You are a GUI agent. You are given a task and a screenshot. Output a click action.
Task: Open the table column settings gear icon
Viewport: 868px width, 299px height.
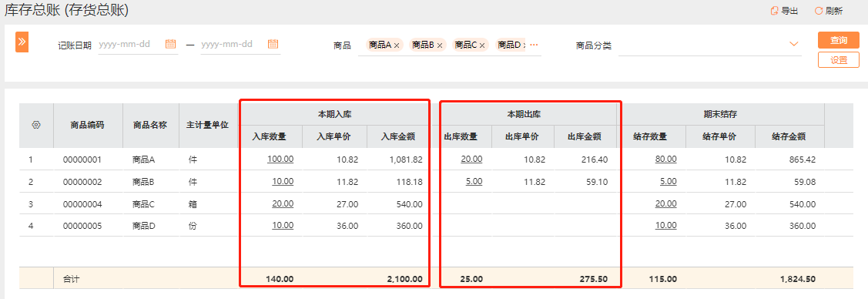tap(36, 125)
